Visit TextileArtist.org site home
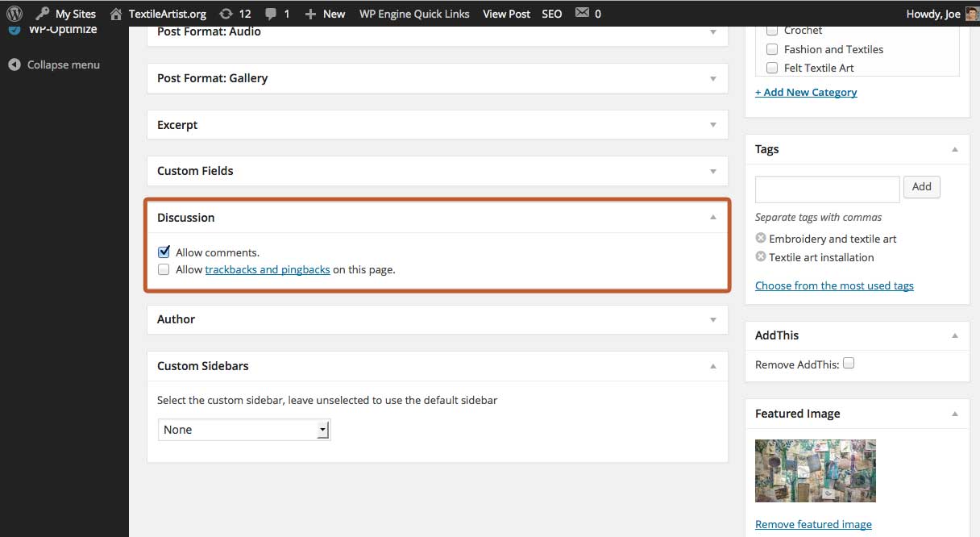 click(x=158, y=14)
